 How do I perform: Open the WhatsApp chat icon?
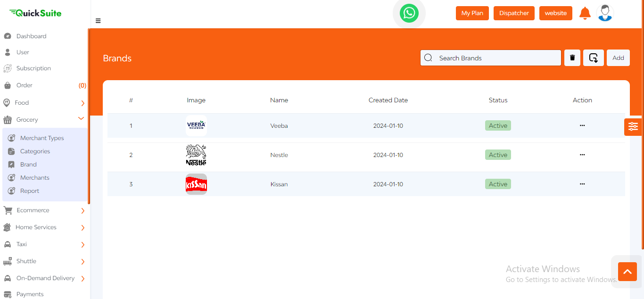click(x=409, y=13)
